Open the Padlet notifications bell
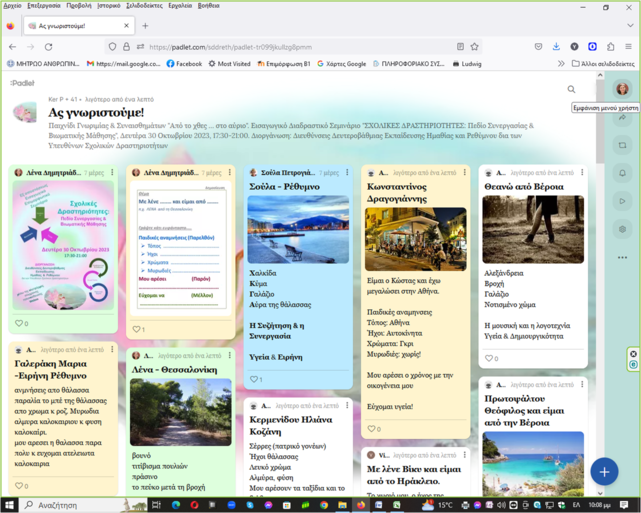The width and height of the screenshot is (641, 513). (622, 173)
